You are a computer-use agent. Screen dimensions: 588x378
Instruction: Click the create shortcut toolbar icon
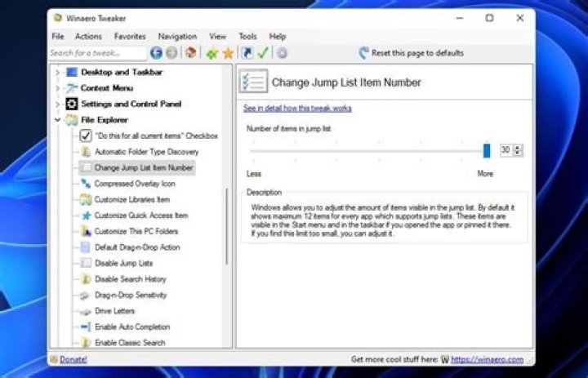[x=247, y=53]
